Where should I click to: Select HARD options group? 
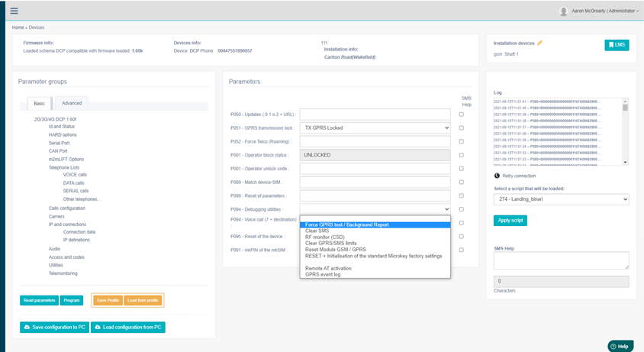click(63, 135)
